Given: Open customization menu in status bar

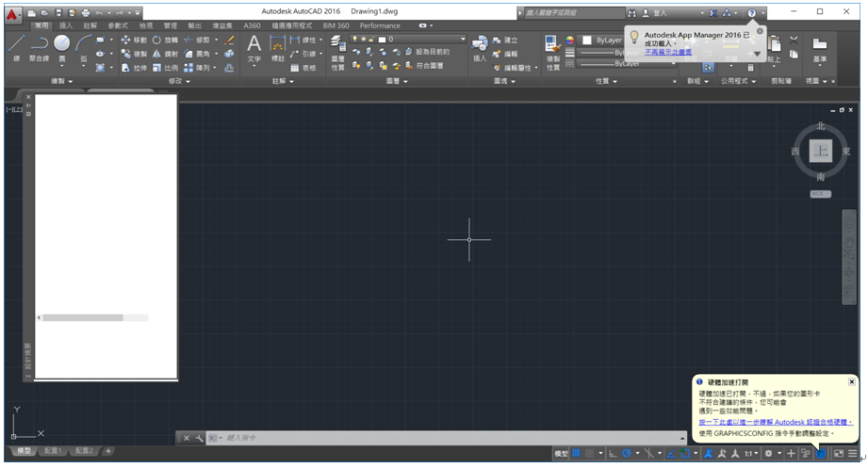Looking at the screenshot, I should [x=853, y=454].
